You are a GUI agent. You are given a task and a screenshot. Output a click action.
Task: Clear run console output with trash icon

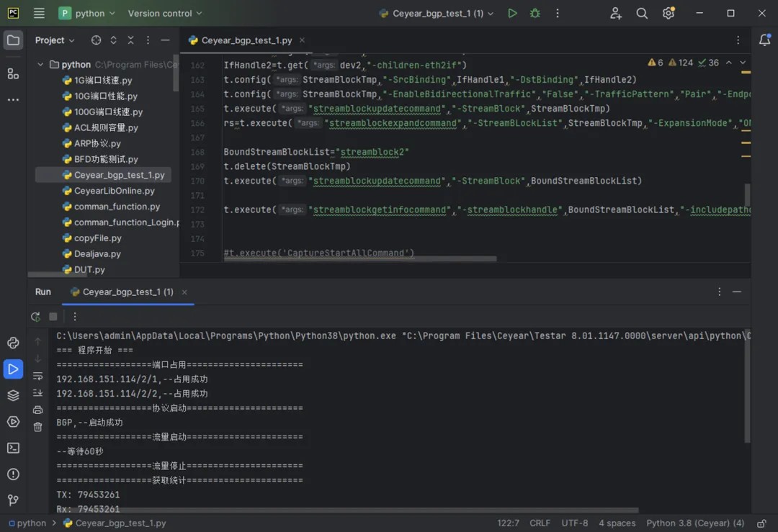37,427
